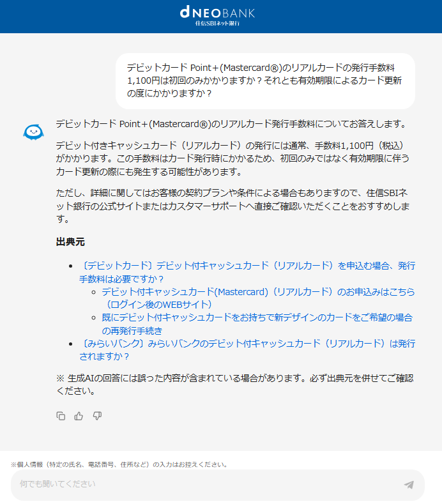Click the 住信SBIネット銀行 subtitle in header
The width and height of the screenshot is (442, 504).
pos(217,24)
